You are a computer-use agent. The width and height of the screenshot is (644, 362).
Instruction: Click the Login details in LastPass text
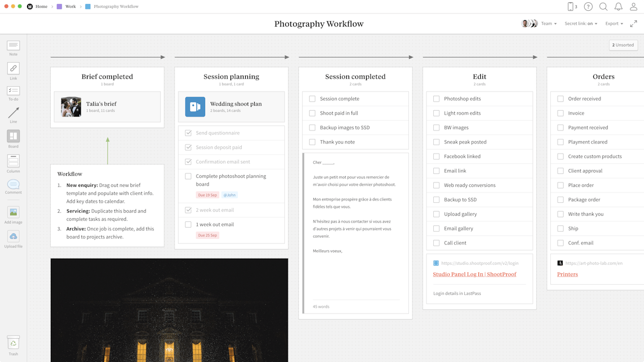click(x=457, y=294)
